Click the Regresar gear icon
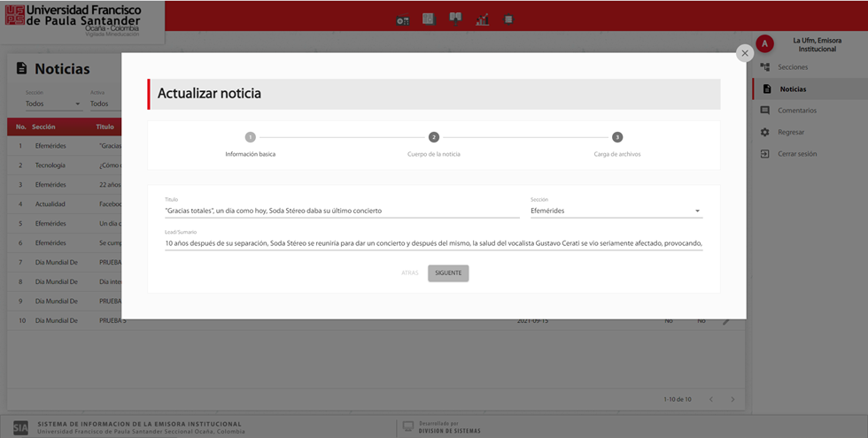868x438 pixels. point(765,132)
